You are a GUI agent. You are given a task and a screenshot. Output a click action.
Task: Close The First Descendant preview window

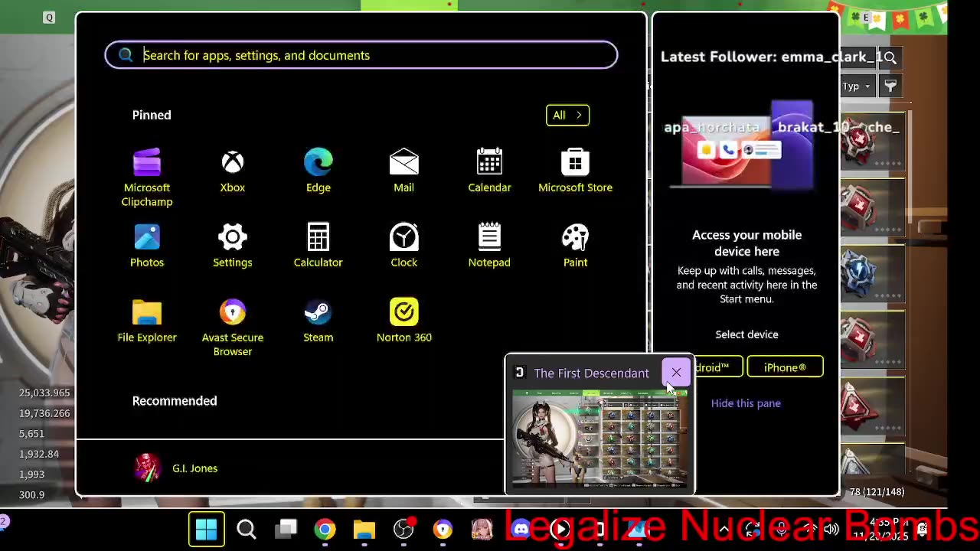coord(676,373)
